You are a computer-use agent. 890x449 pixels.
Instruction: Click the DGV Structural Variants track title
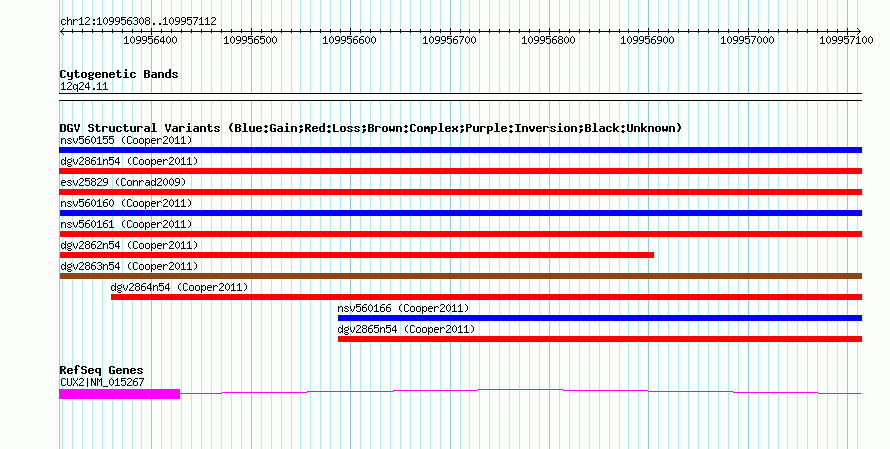pos(371,128)
